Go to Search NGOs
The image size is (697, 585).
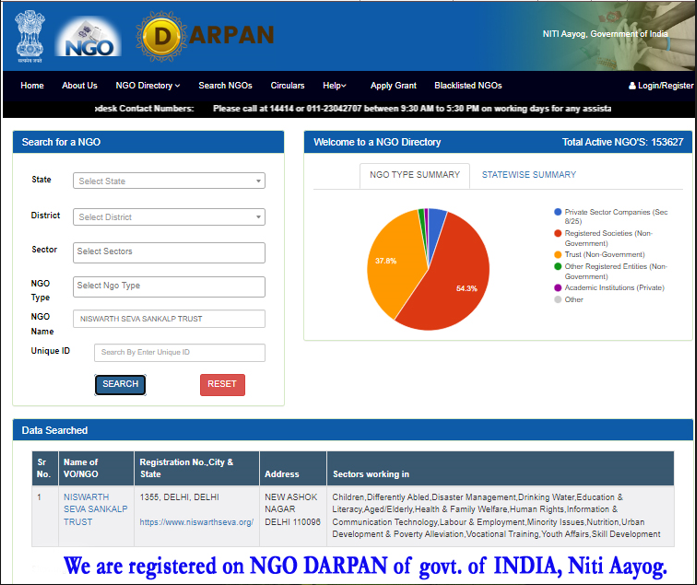click(225, 85)
